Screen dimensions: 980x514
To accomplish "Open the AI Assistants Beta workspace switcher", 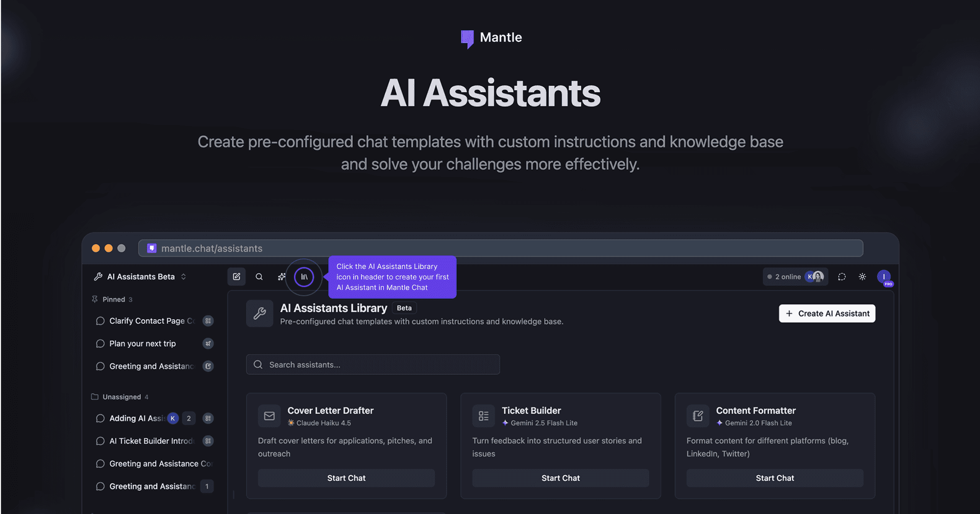I will [x=140, y=276].
